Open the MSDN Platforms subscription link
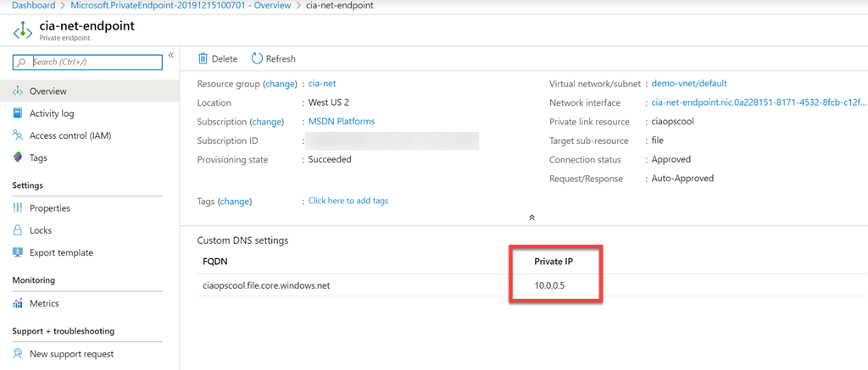The width and height of the screenshot is (868, 370). pos(341,122)
